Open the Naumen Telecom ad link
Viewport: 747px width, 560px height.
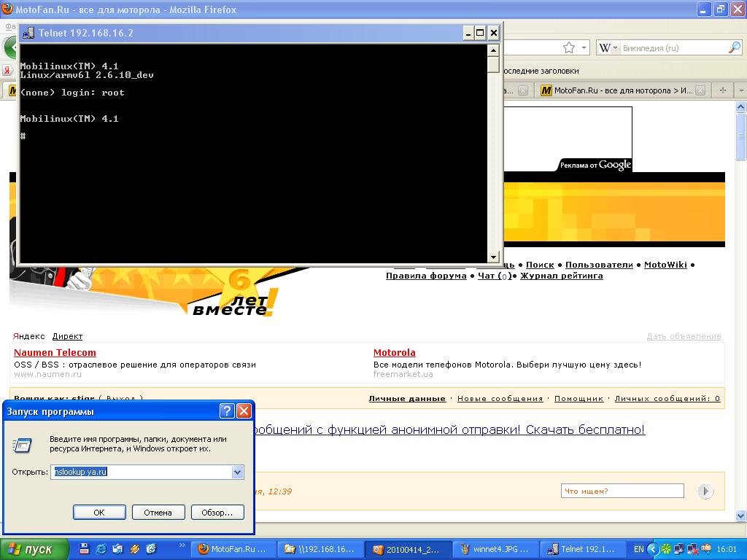[x=55, y=352]
